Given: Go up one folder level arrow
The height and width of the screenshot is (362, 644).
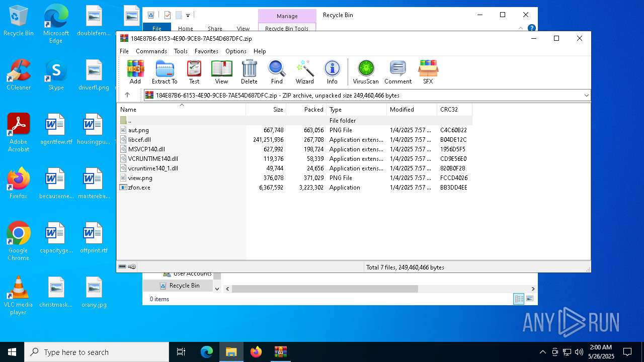Looking at the screenshot, I should (127, 95).
